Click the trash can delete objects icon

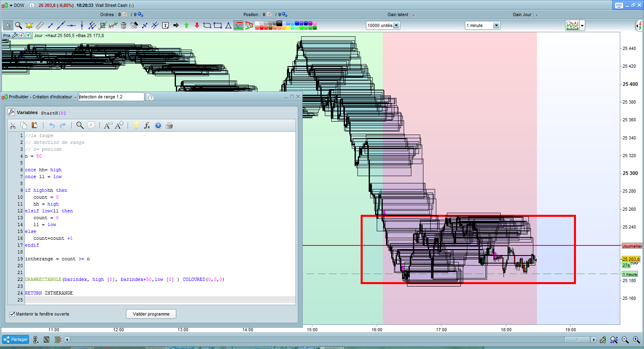(x=124, y=25)
